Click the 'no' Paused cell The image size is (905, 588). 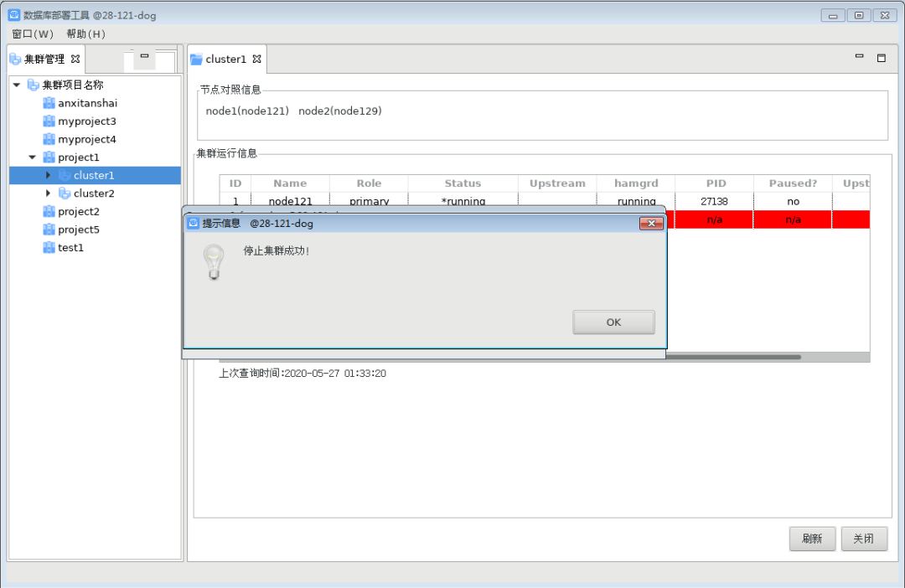[793, 201]
